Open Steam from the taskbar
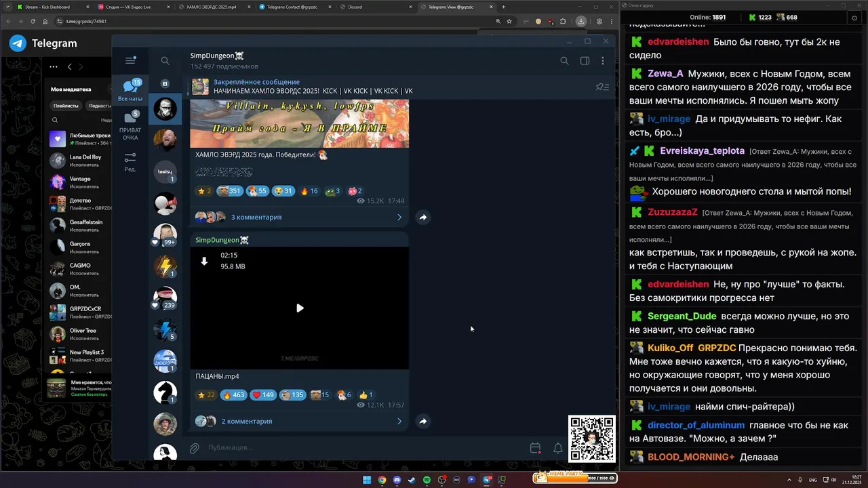 pos(412,480)
